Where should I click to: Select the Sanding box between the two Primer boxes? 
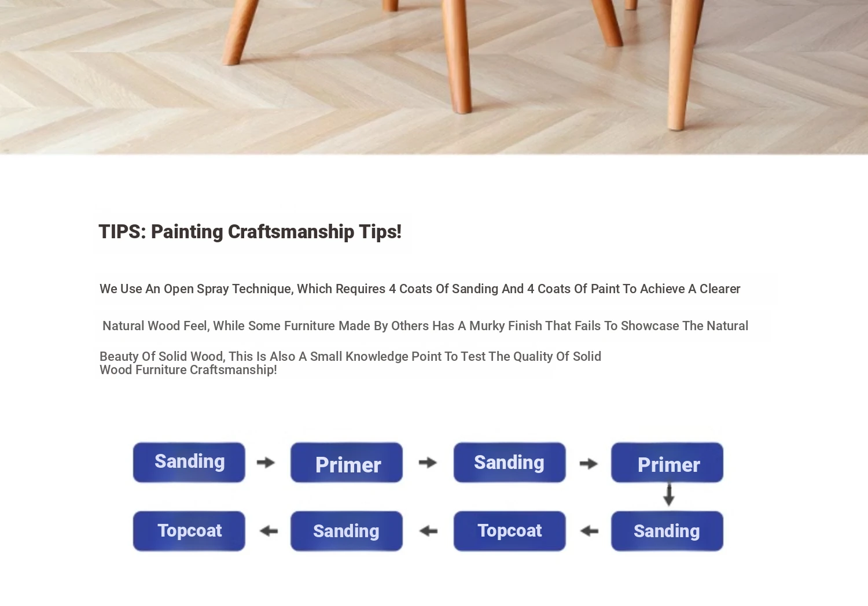coord(510,463)
